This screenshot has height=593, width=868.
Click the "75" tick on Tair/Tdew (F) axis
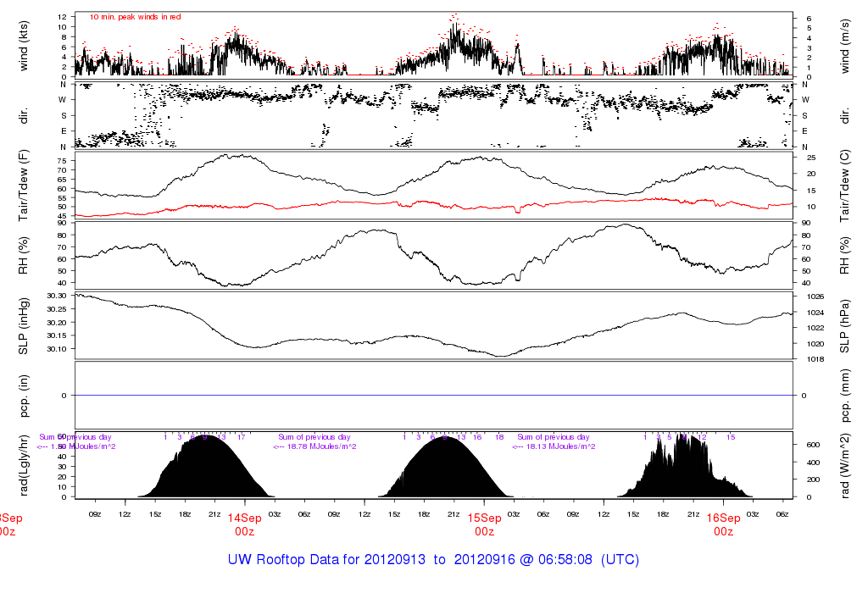[62, 161]
